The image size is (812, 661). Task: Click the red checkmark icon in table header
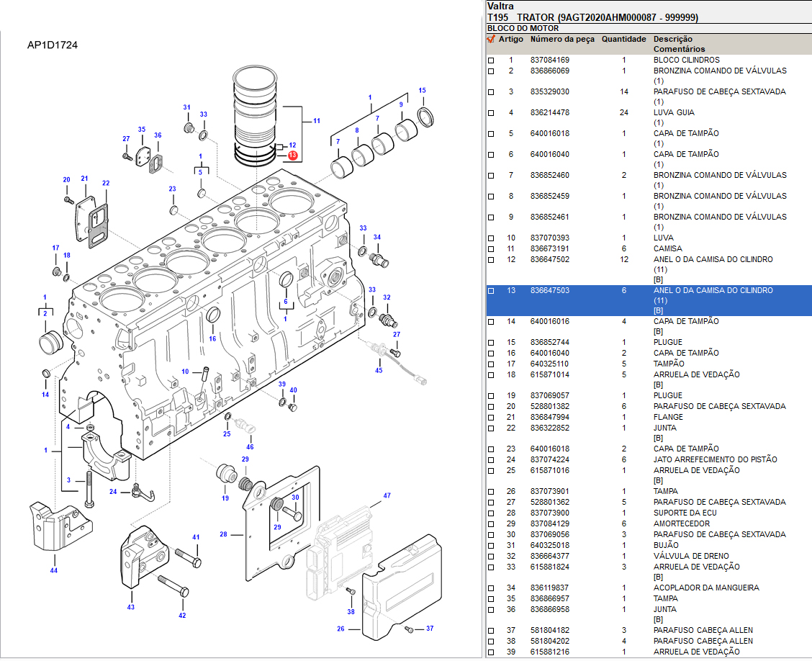tap(492, 39)
